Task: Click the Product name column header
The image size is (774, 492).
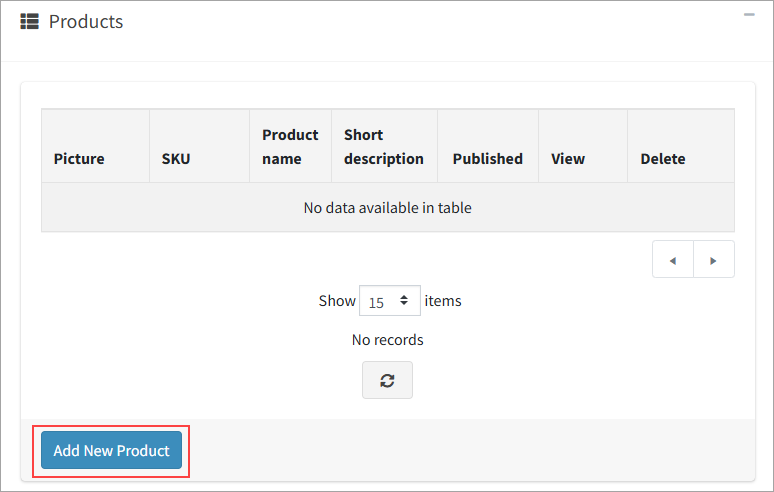Action: 290,146
